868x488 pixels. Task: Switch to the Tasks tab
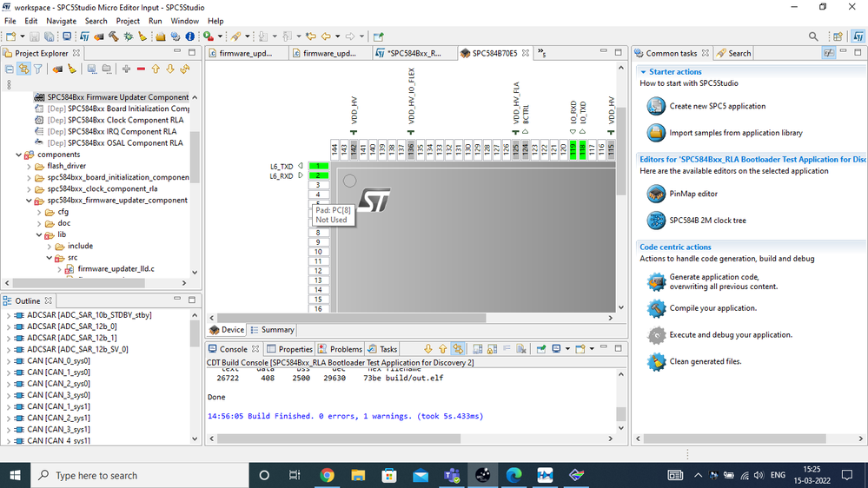pos(382,349)
